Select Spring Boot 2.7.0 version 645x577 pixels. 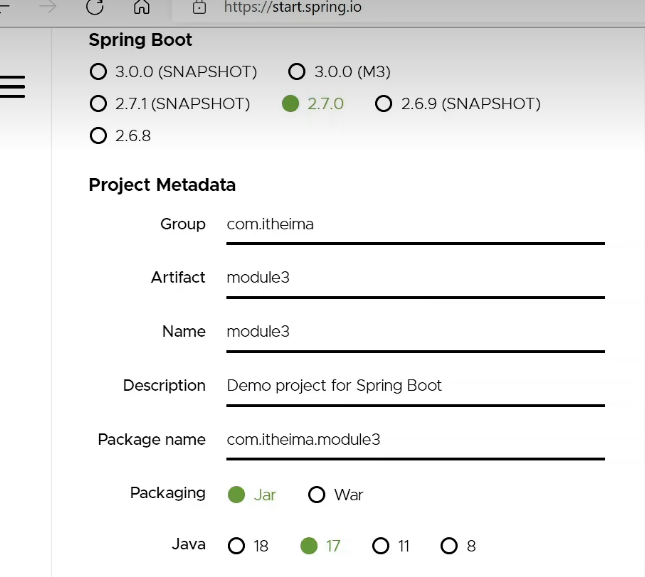pyautogui.click(x=313, y=104)
